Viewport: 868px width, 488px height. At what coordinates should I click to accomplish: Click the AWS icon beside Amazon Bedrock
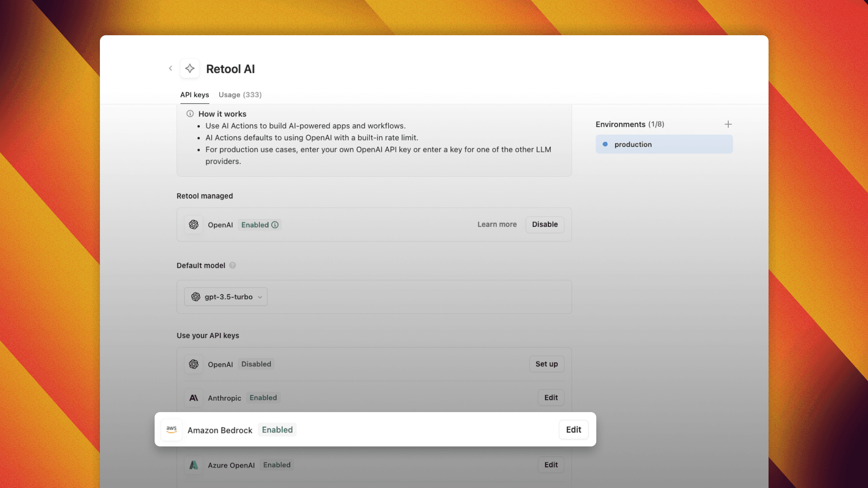[171, 430]
